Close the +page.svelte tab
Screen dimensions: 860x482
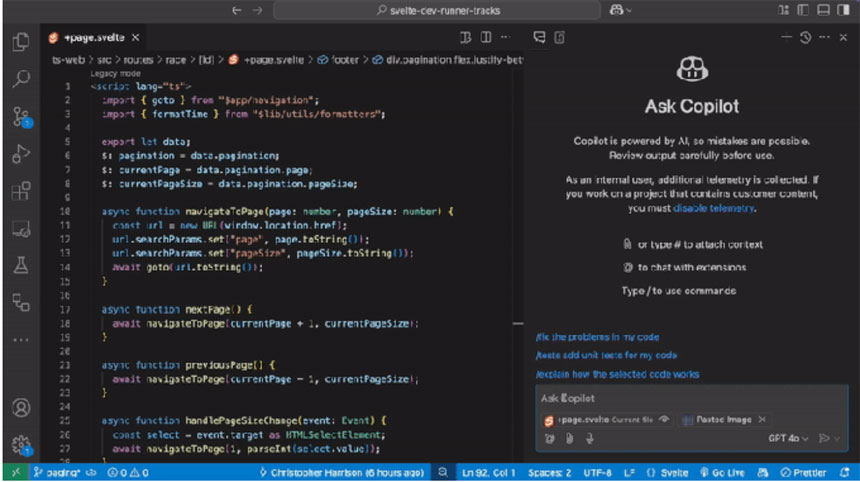coord(135,37)
